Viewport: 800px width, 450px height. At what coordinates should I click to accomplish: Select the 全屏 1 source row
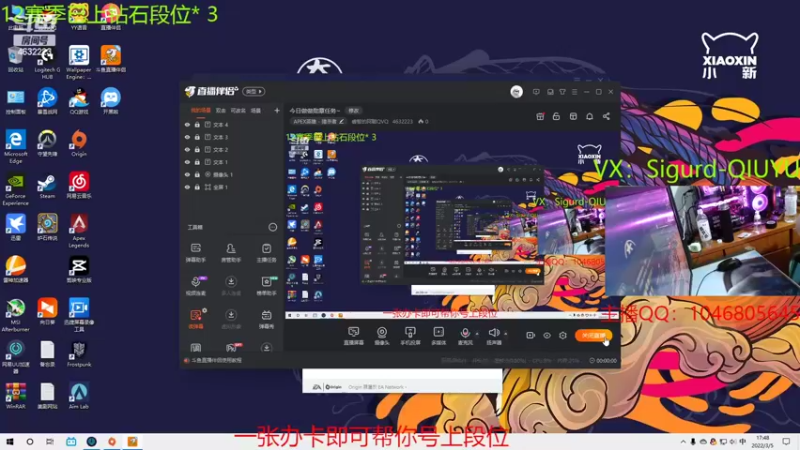click(x=232, y=187)
